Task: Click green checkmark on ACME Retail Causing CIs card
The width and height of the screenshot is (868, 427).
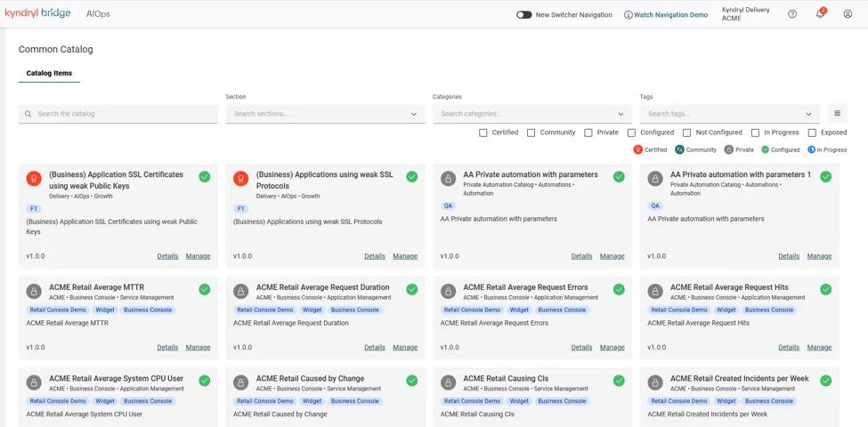Action: pyautogui.click(x=619, y=381)
